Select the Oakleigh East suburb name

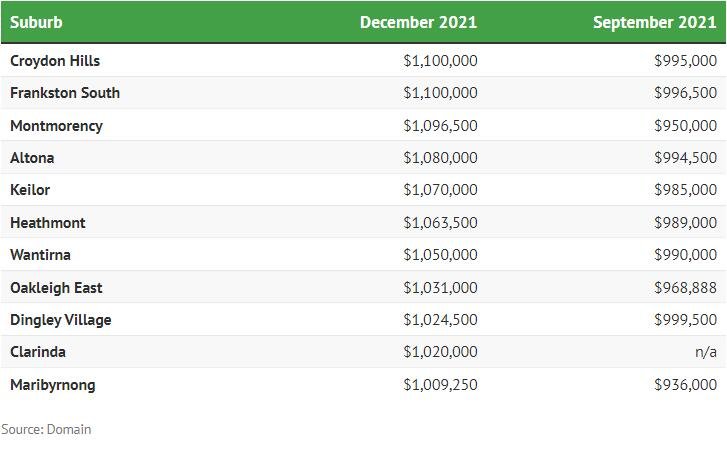click(x=56, y=287)
